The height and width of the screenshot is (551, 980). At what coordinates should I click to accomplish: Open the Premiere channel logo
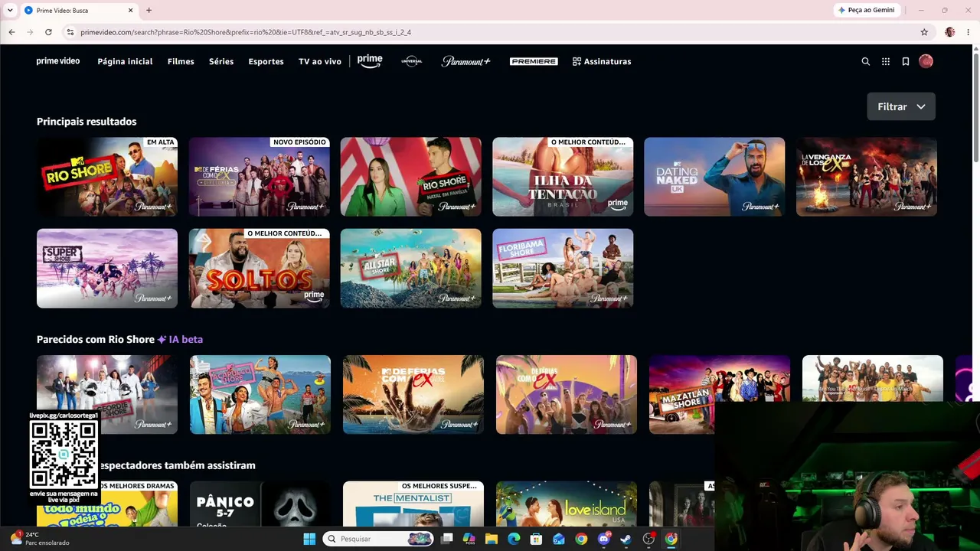(x=534, y=61)
